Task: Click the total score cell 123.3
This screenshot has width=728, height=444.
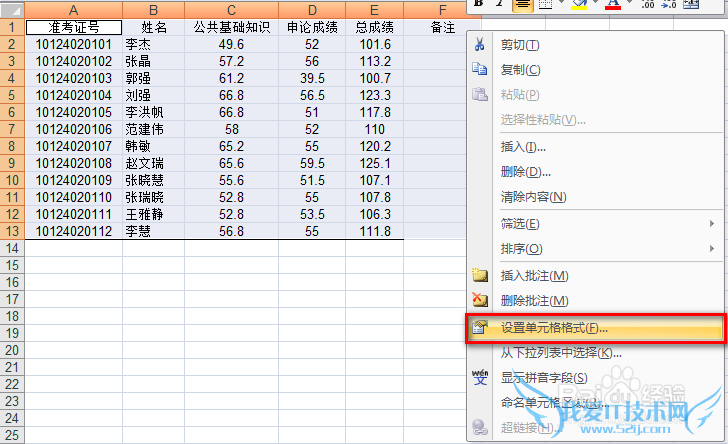Action: pyautogui.click(x=375, y=95)
